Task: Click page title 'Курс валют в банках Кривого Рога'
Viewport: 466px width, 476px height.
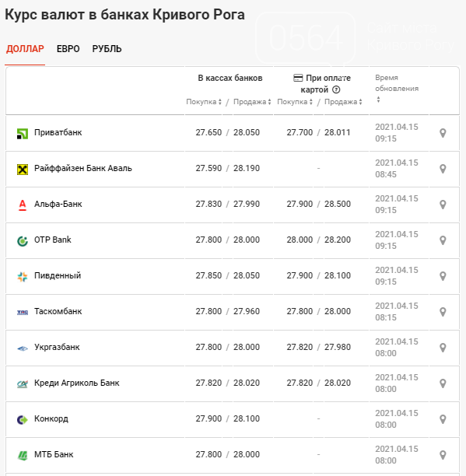Action: click(124, 16)
